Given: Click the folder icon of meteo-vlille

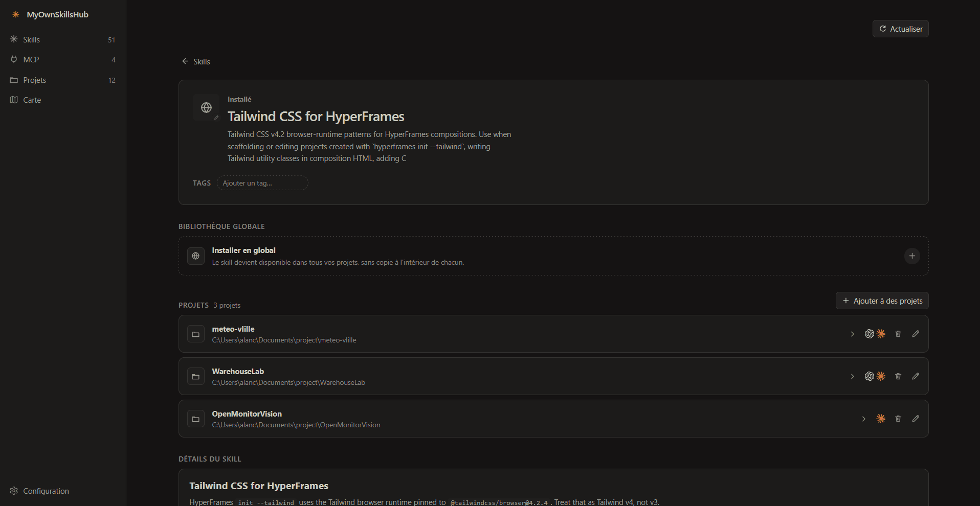Looking at the screenshot, I should coord(196,334).
